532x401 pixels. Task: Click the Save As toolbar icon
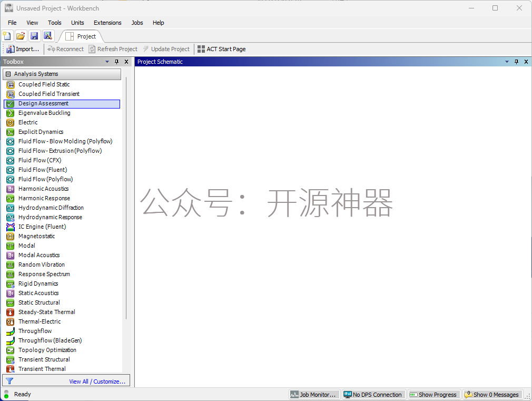(48, 36)
